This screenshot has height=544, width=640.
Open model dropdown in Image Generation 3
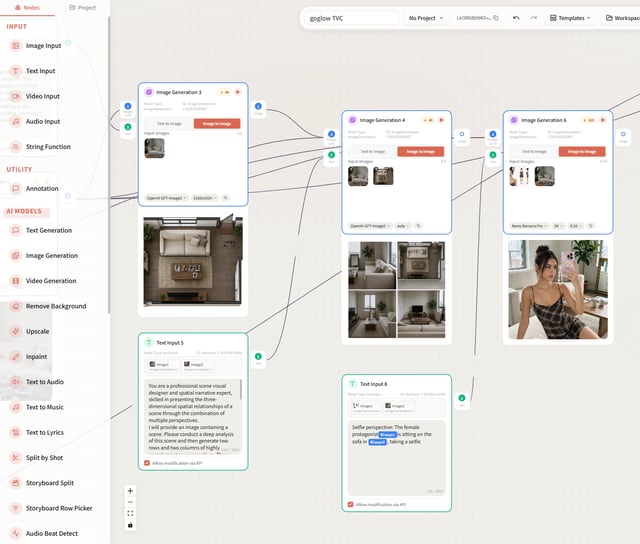pyautogui.click(x=167, y=198)
